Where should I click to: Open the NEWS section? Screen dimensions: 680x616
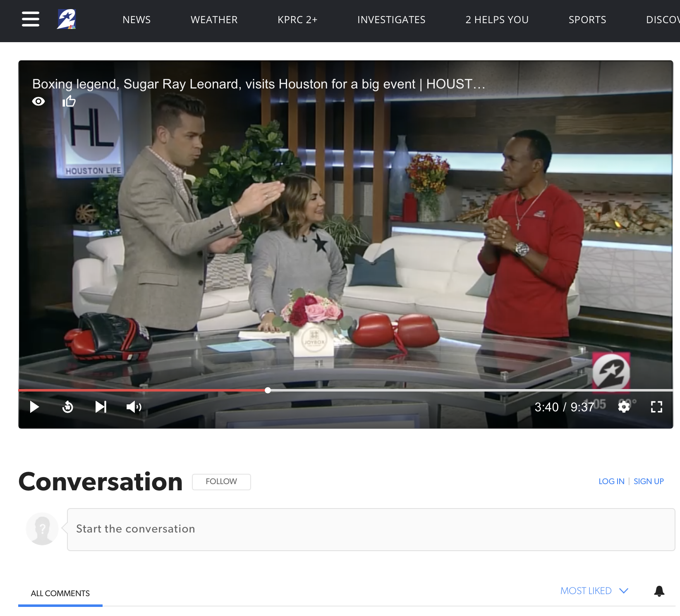(136, 20)
